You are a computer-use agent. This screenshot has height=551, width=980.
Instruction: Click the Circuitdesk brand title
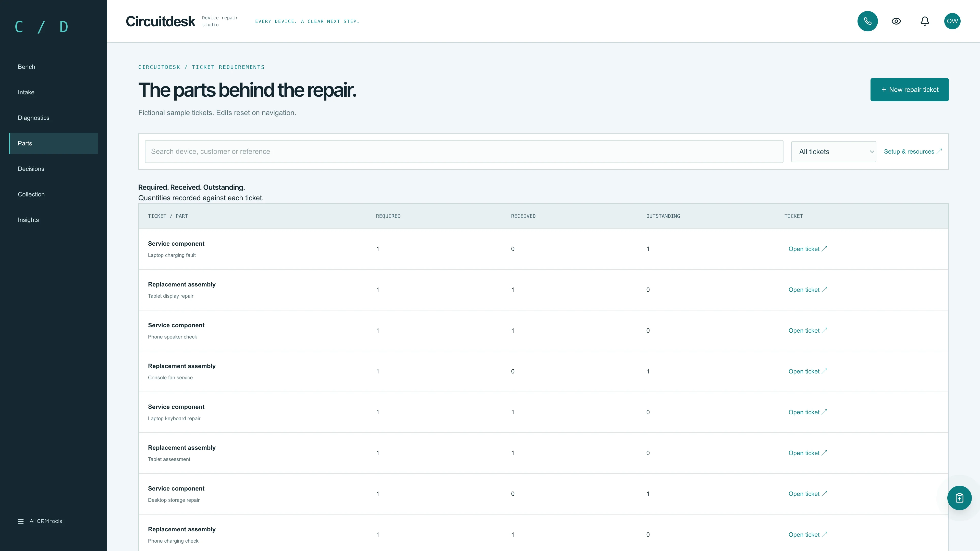[x=160, y=21]
